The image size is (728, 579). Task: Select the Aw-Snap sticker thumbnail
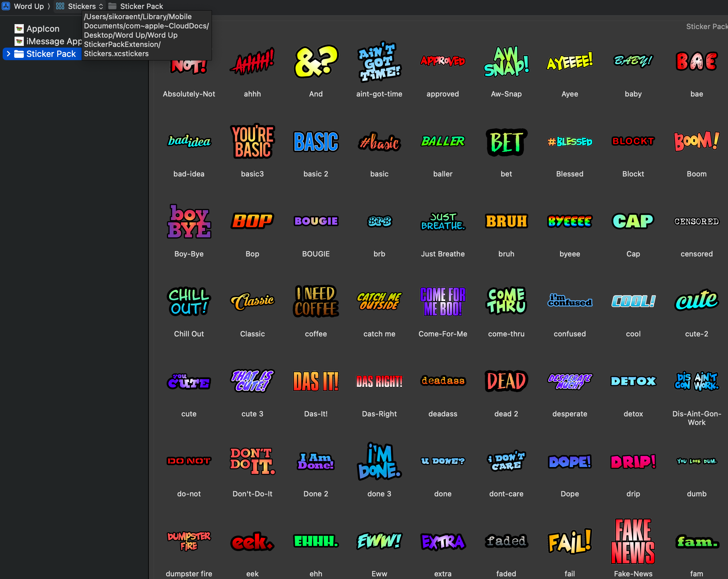click(506, 61)
